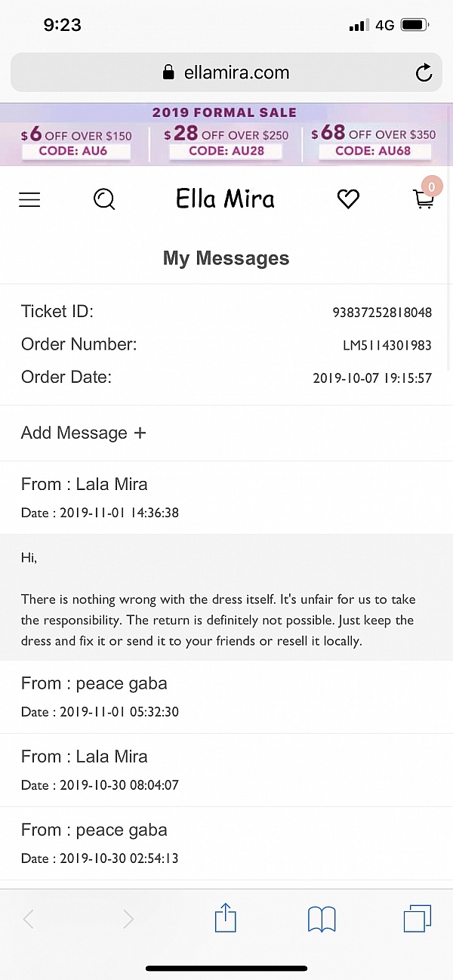453x980 pixels.
Task: Select the cart item count badge
Action: 431,186
